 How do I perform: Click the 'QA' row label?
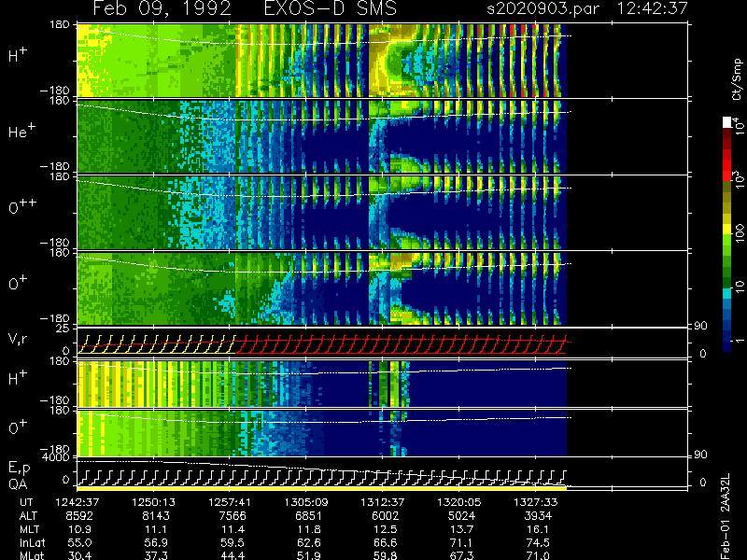pyautogui.click(x=18, y=483)
